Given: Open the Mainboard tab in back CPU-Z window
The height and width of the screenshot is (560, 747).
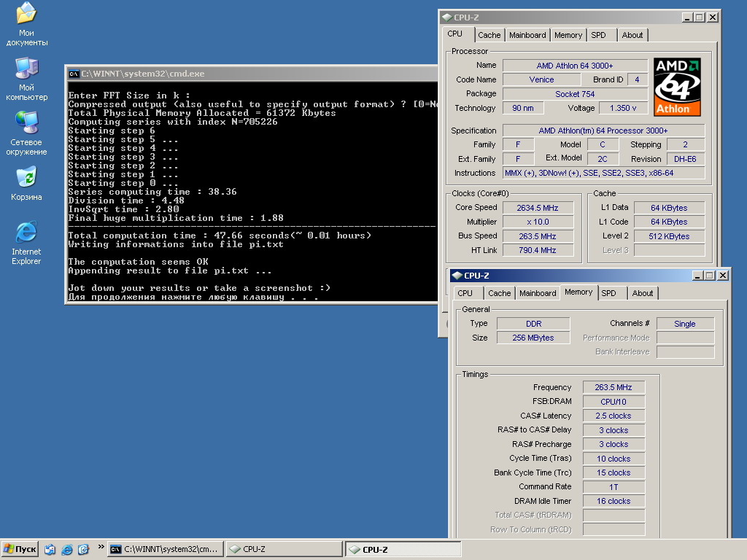Looking at the screenshot, I should pyautogui.click(x=527, y=35).
